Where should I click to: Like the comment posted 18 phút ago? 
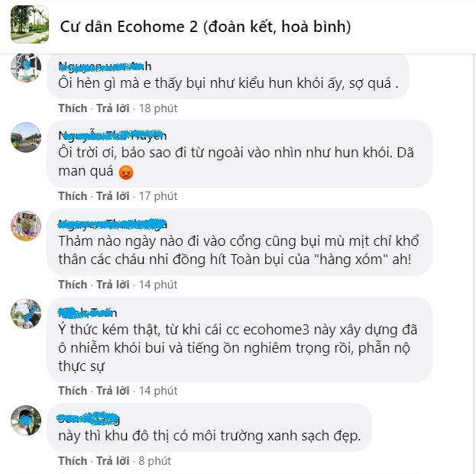[x=73, y=108]
